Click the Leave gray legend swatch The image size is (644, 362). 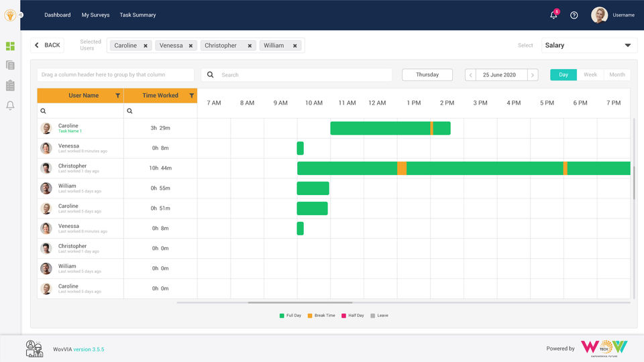tap(372, 316)
